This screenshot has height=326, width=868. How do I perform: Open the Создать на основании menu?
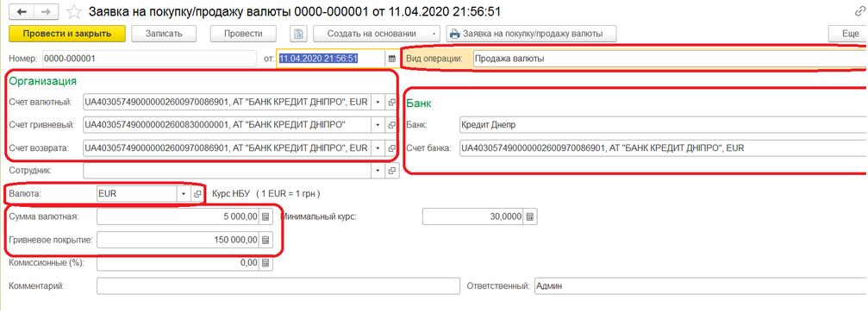click(x=377, y=34)
